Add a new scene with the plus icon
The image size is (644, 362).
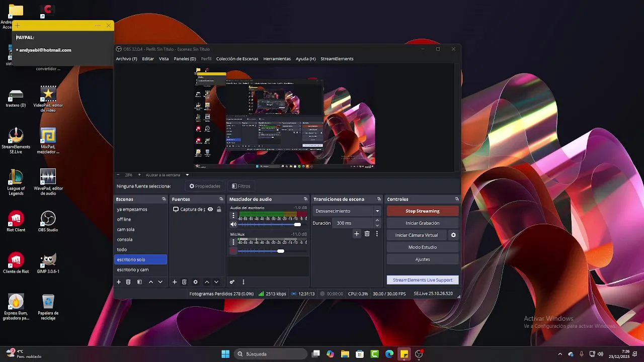119,282
